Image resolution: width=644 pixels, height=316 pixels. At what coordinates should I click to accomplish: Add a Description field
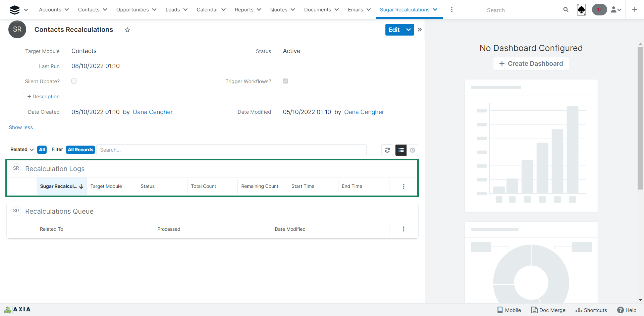coord(43,97)
